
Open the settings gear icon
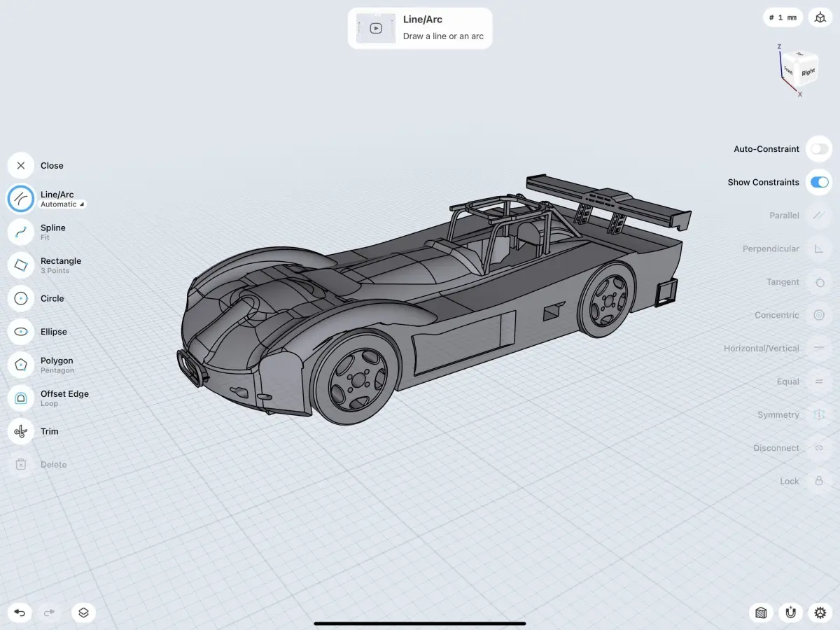click(820, 613)
